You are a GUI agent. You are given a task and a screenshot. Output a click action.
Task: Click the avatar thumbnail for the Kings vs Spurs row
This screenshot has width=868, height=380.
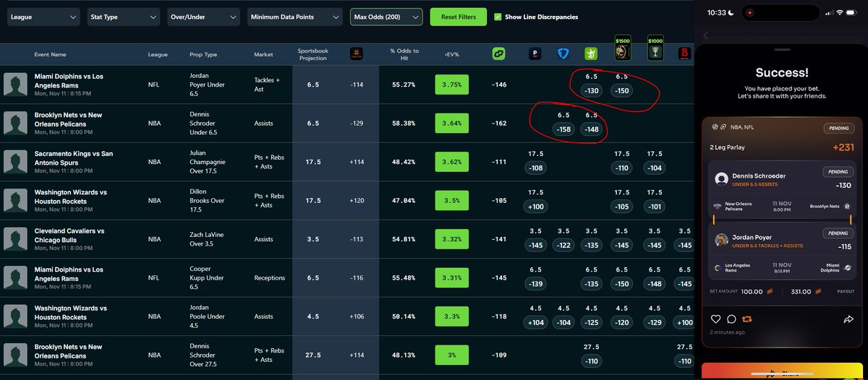coord(14,162)
